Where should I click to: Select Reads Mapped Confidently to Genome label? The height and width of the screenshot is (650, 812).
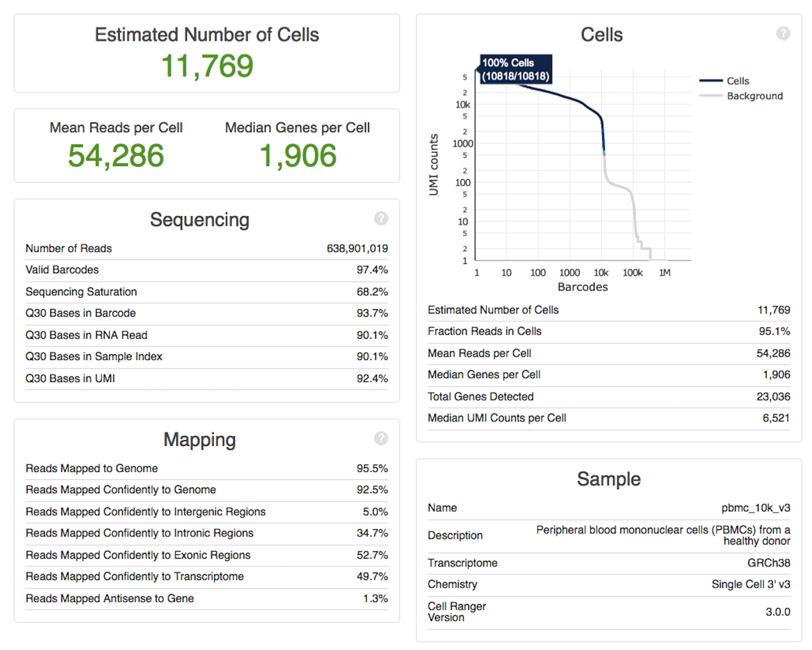(121, 490)
